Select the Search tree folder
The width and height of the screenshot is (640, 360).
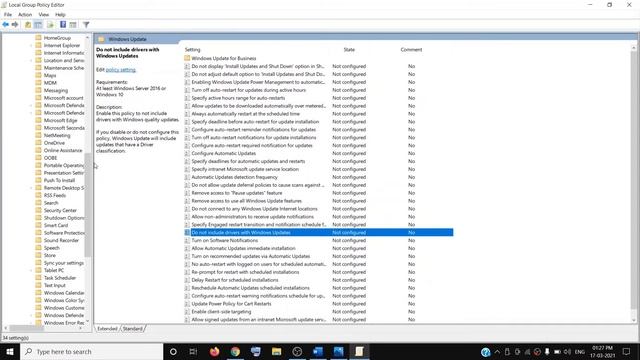(51, 203)
